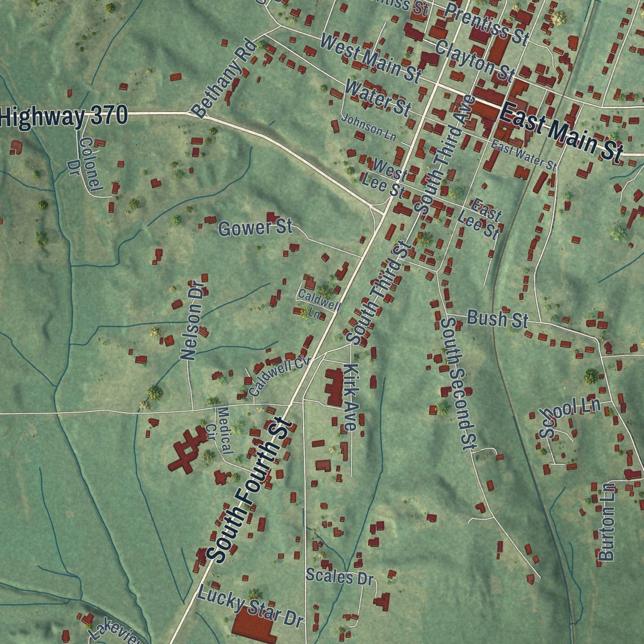Select the South Third St label
644x644 pixels.
point(379,291)
